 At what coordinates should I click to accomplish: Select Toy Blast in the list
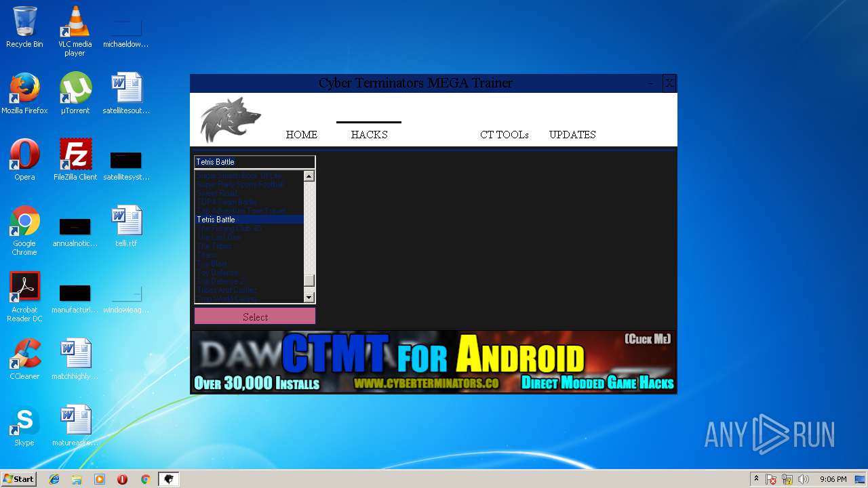tap(249, 264)
